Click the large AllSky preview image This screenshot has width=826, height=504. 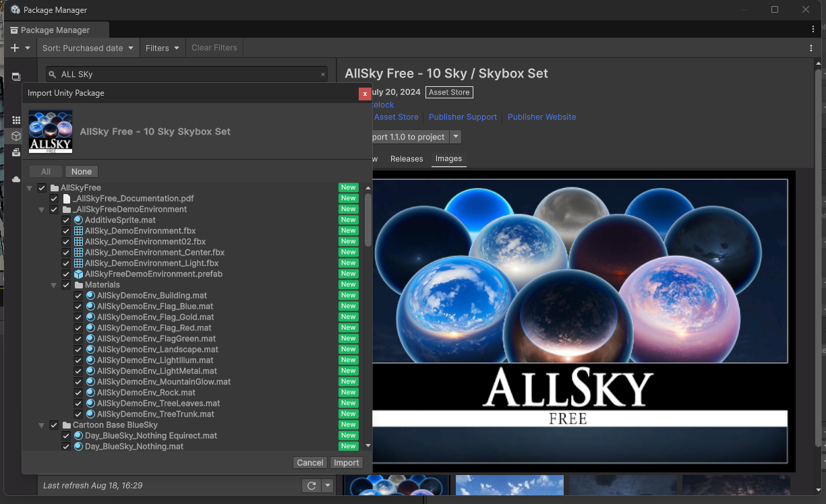(x=581, y=321)
